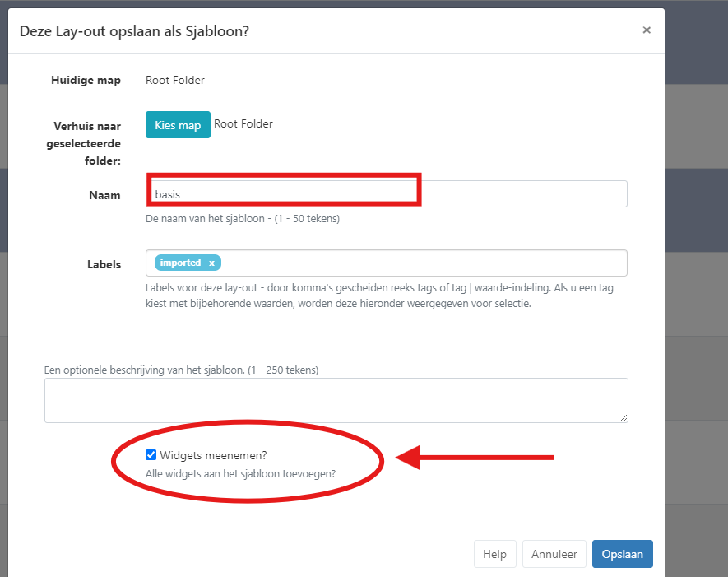Click inside the optional description textarea
The height and width of the screenshot is (577, 728).
(x=336, y=400)
